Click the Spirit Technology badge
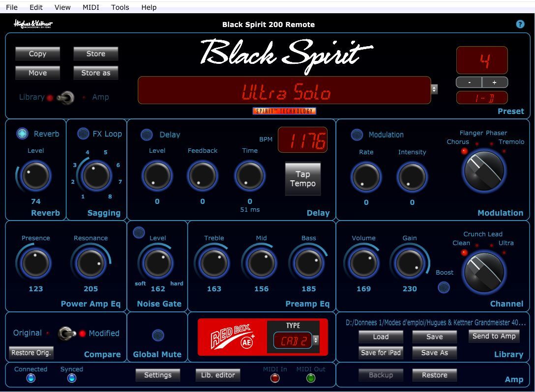535x392 pixels. 284,111
